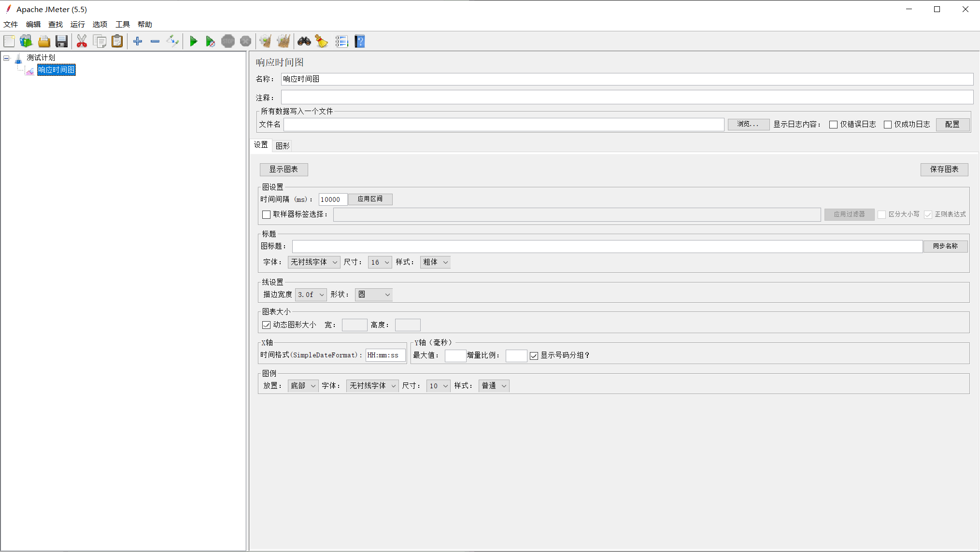The height and width of the screenshot is (552, 980).
Task: Open the 描边宽度 3.0f dropdown
Action: pos(311,295)
